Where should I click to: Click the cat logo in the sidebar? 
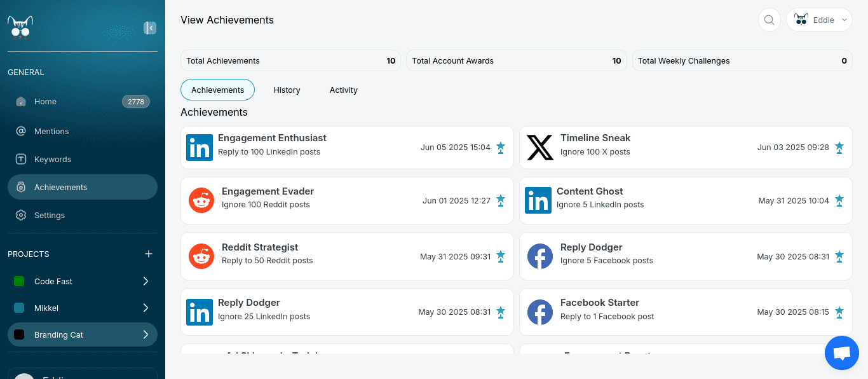pyautogui.click(x=20, y=28)
